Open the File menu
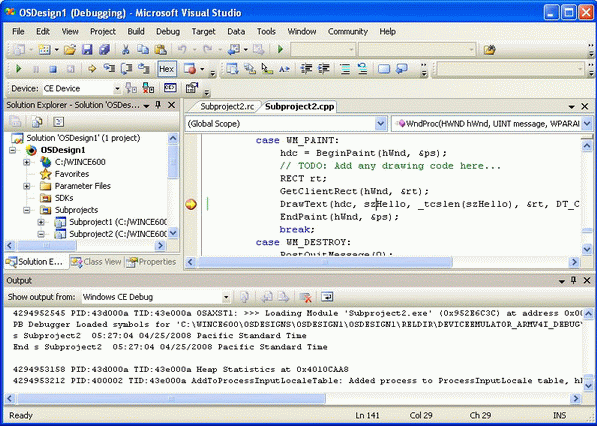The width and height of the screenshot is (597, 426). coord(18,32)
